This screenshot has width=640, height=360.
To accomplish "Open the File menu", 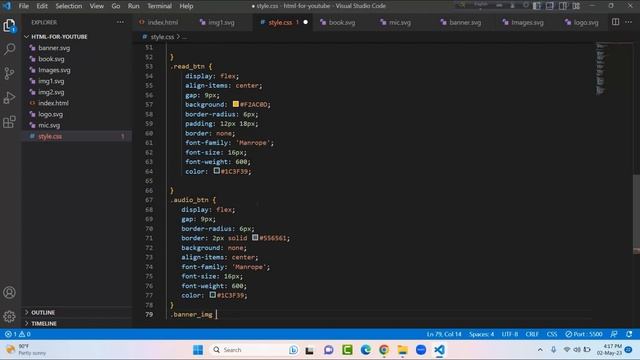I will [x=24, y=6].
